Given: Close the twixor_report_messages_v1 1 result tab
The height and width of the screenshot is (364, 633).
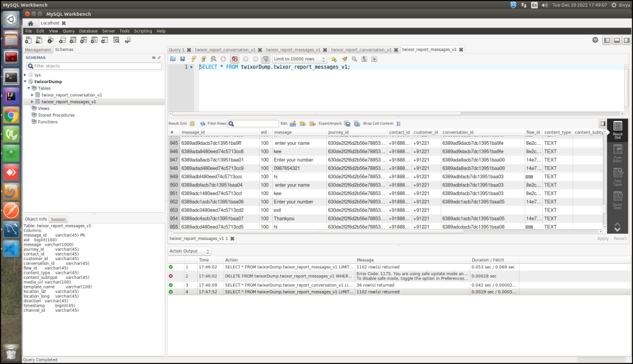Looking at the screenshot, I should [232, 239].
